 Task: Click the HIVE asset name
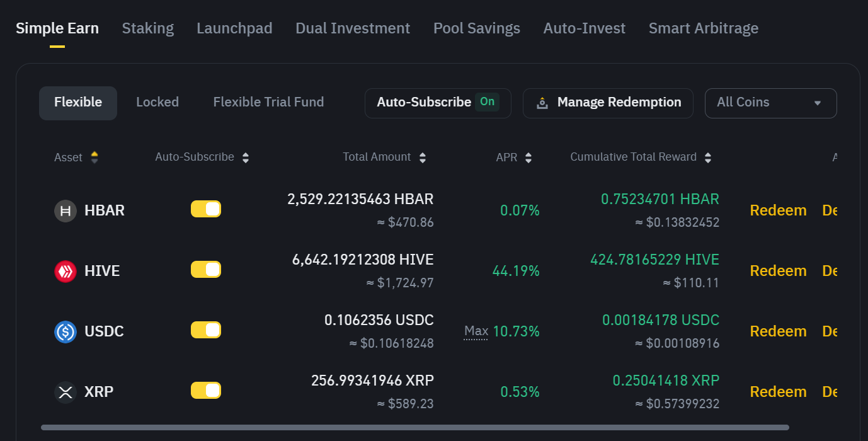102,271
